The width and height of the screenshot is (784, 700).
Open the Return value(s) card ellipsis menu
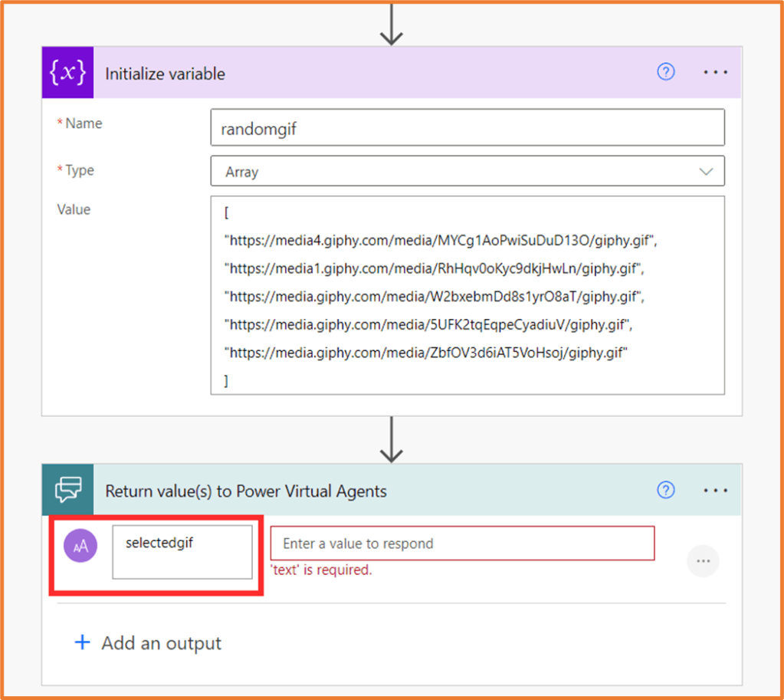tap(715, 490)
